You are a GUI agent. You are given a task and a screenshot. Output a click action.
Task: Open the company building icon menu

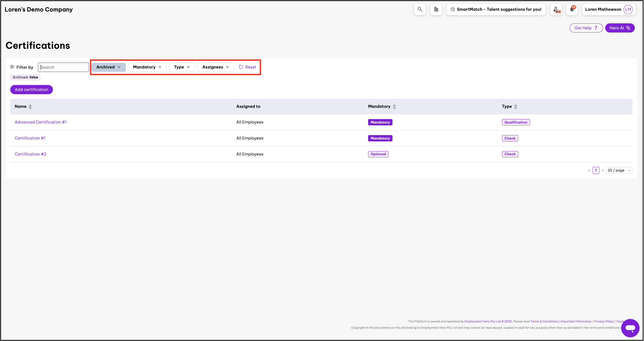click(x=436, y=9)
